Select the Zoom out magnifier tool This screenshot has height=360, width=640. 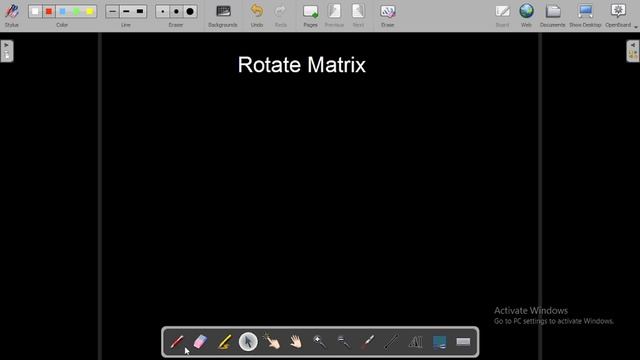click(343, 342)
